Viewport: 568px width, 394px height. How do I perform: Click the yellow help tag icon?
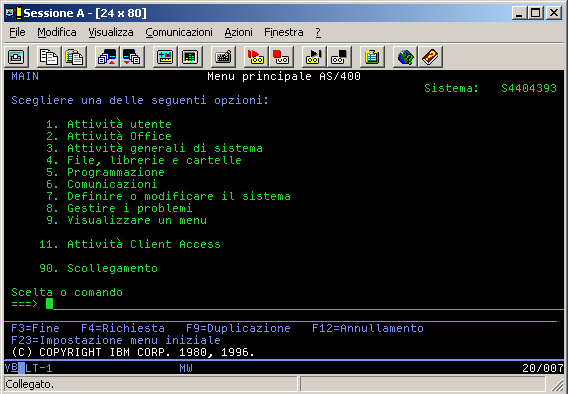pyautogui.click(x=430, y=57)
